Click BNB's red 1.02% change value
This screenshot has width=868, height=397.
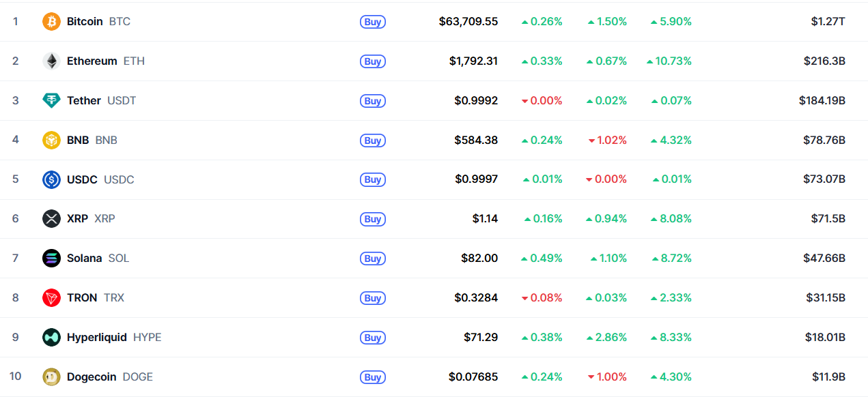click(607, 140)
